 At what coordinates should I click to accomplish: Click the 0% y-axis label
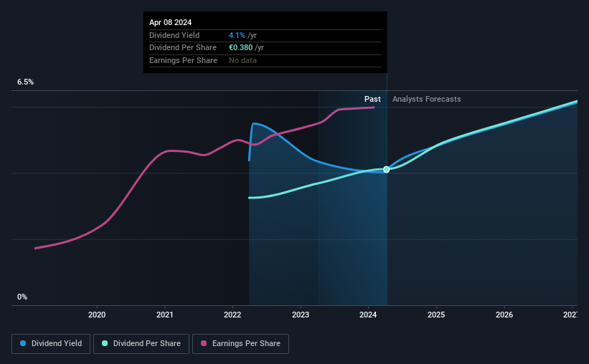tap(22, 297)
